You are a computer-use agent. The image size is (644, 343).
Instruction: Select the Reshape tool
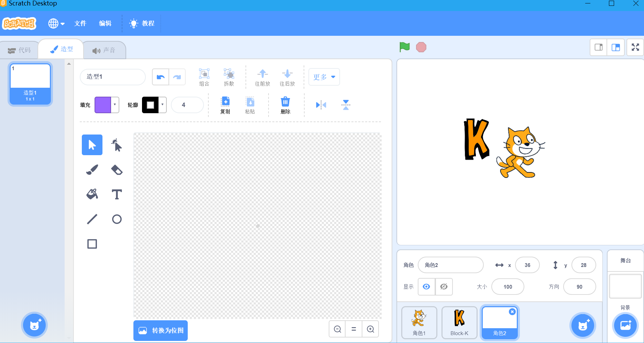tap(117, 145)
